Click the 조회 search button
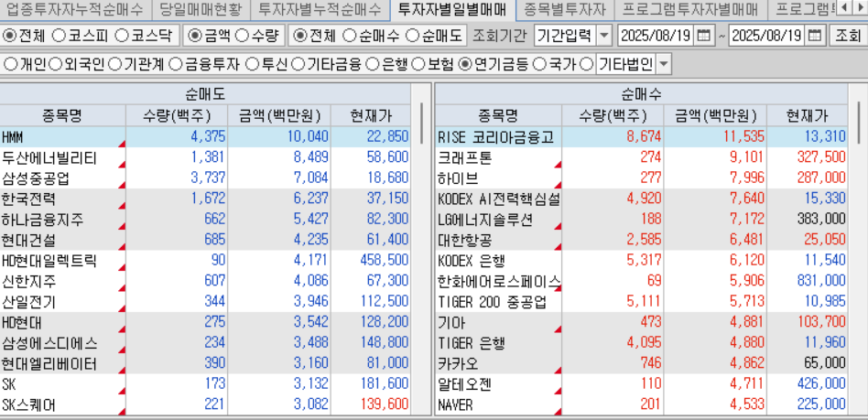The width and height of the screenshot is (868, 420). (x=848, y=36)
